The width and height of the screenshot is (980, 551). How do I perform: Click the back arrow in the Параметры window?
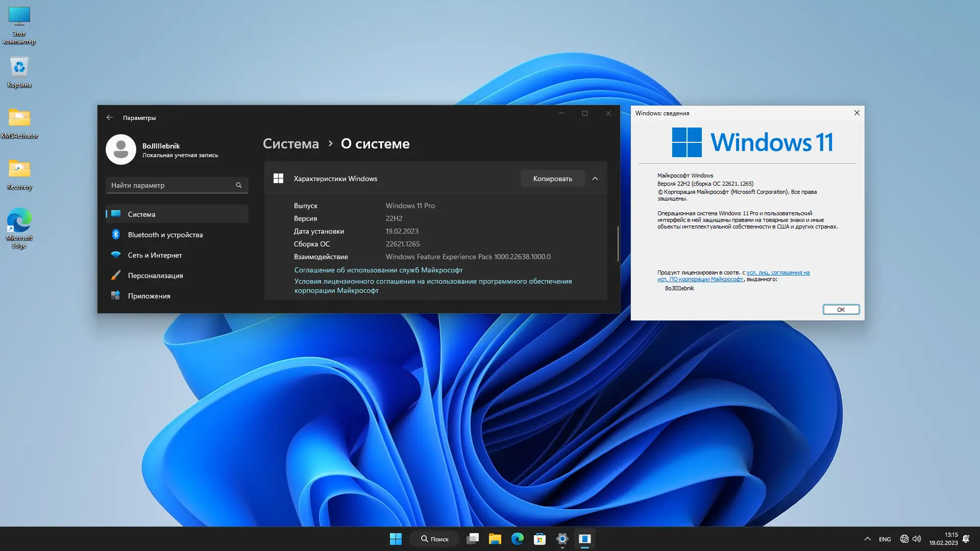(109, 117)
